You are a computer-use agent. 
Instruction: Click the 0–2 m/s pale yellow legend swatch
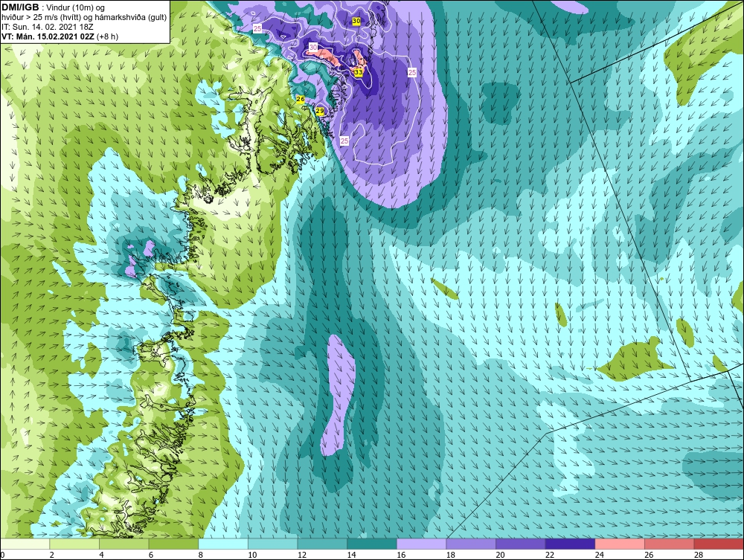click(x=25, y=544)
